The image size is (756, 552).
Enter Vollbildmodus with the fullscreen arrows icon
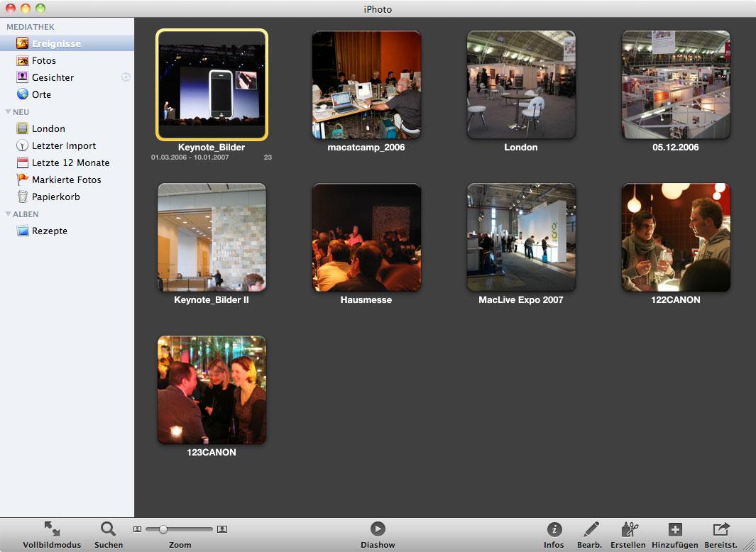(52, 529)
